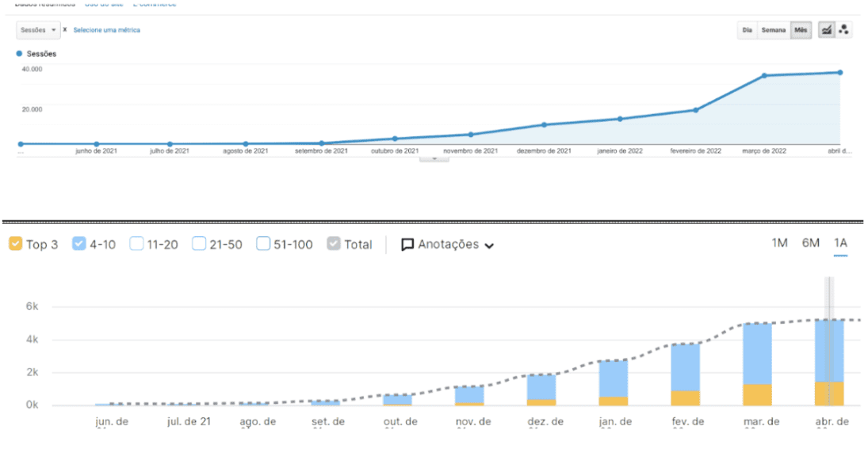Toggle the Total checkbox
The width and height of the screenshot is (868, 449).
[334, 244]
